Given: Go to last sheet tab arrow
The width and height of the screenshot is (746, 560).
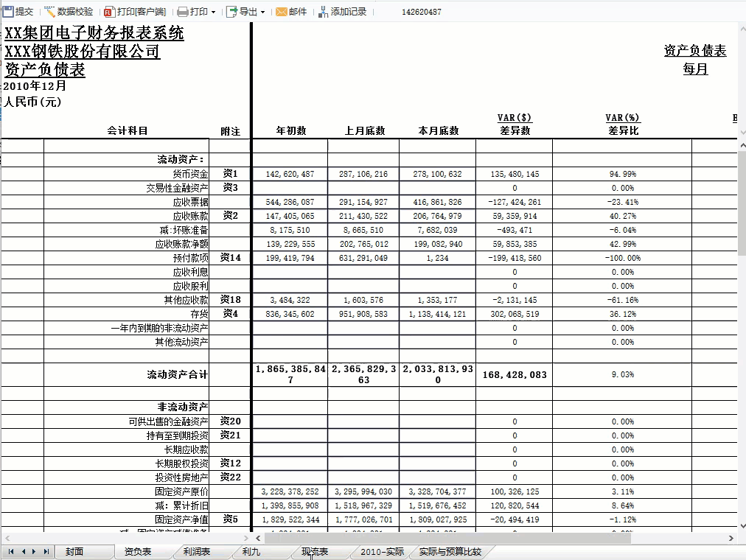Looking at the screenshot, I should tap(46, 551).
